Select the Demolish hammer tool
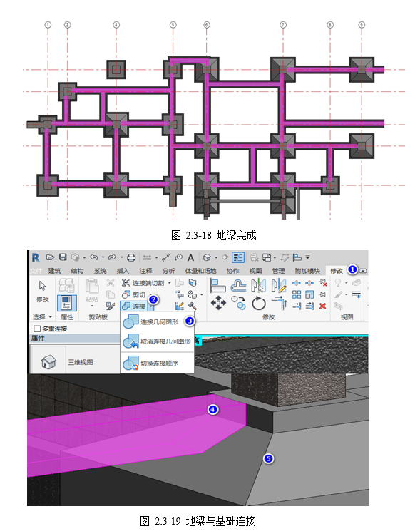Viewport: 420px width, 531px height. coord(193,306)
